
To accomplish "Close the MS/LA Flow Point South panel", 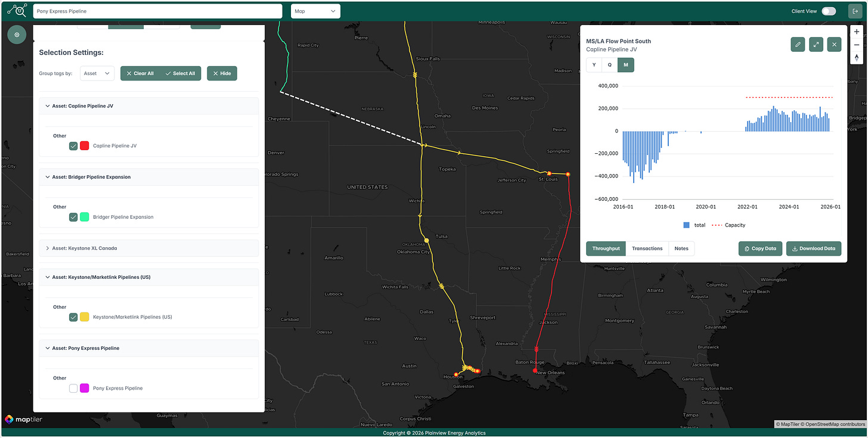I will coord(834,44).
